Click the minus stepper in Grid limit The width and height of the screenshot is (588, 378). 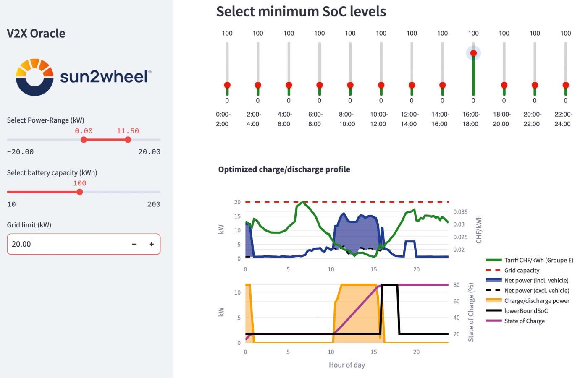pyautogui.click(x=134, y=244)
